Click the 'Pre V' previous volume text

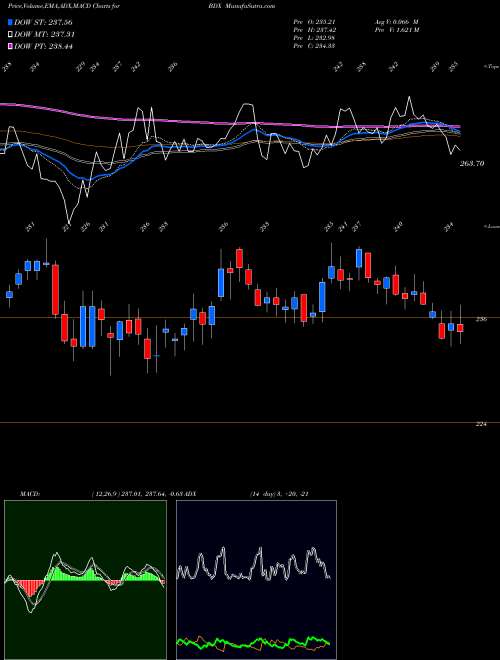point(396,30)
